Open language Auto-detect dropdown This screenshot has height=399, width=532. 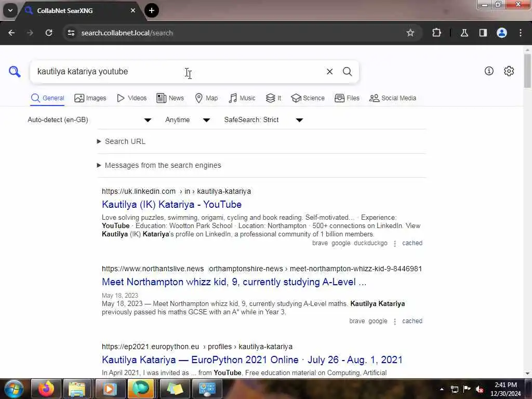(89, 120)
